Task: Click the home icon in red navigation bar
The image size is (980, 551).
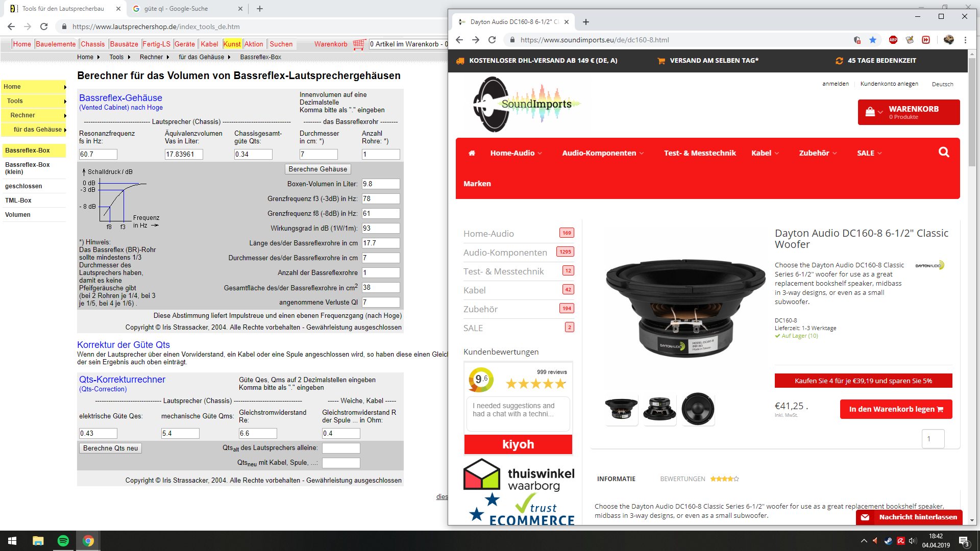Action: (x=472, y=153)
